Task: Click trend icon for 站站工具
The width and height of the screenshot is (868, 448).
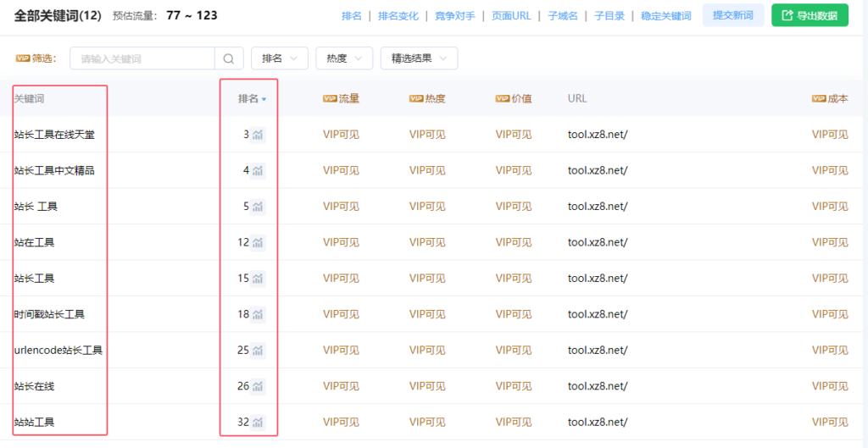Action: click(258, 422)
